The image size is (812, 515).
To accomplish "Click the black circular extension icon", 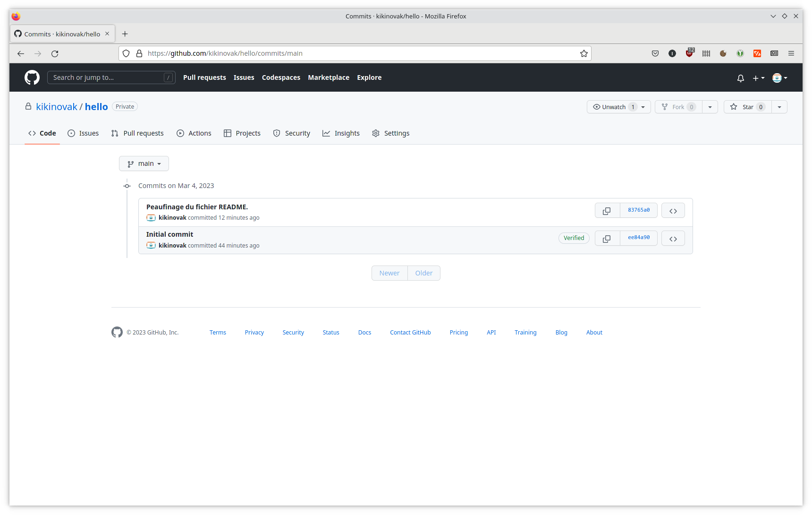I will click(x=672, y=53).
